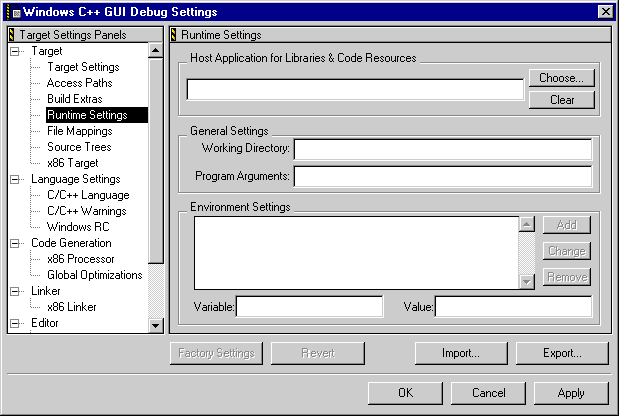Click the Remove environment variable button

tap(567, 277)
